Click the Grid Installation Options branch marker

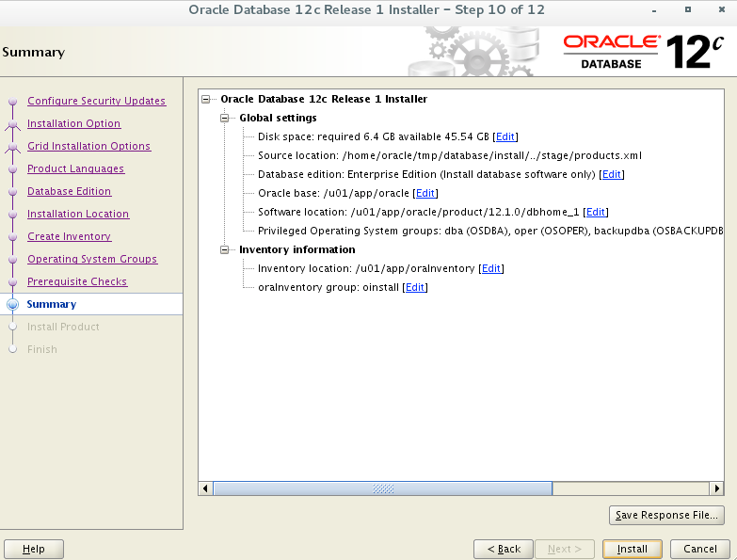(x=12, y=147)
